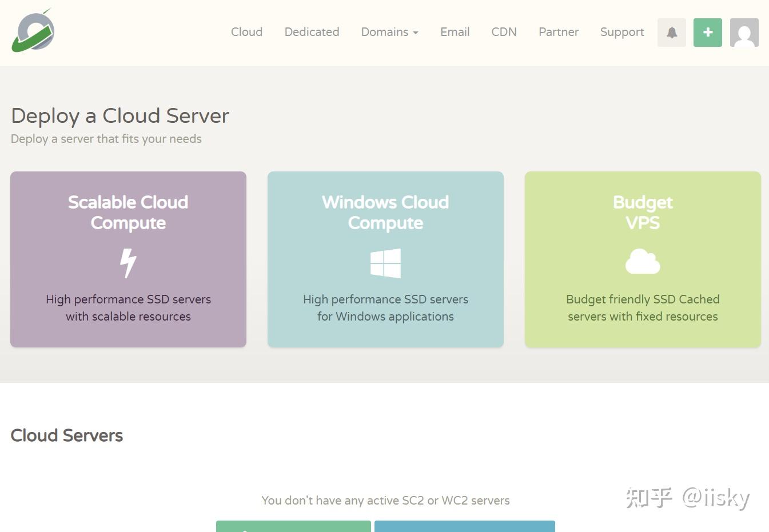Click the green button below the empty-servers message
This screenshot has height=532, width=769.
point(293,526)
